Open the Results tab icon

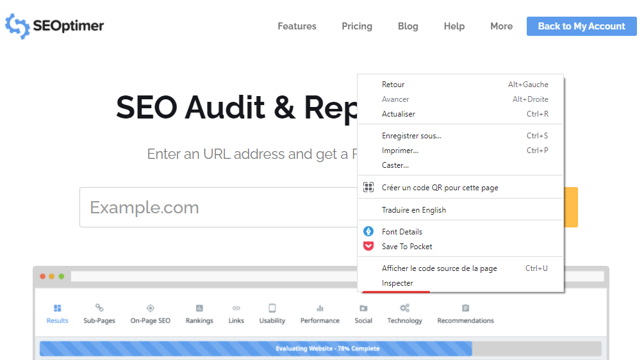pos(58,308)
